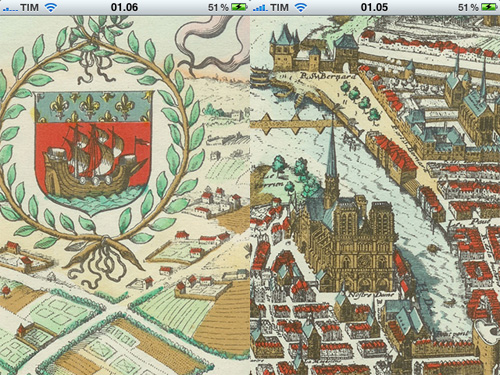This screenshot has height=375, width=500.
Task: Tap the Wi-Fi icon in left screenshot
Action: [x=51, y=7]
